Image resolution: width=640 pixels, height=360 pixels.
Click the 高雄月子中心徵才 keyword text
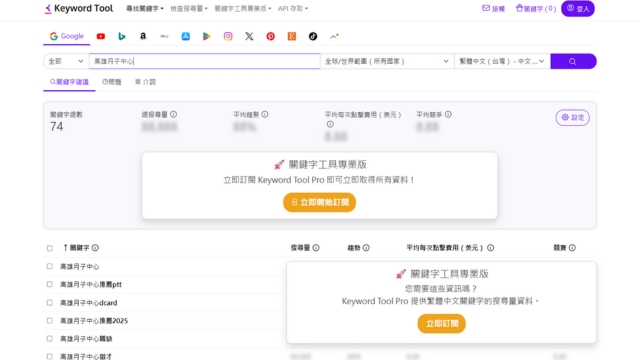point(86,357)
